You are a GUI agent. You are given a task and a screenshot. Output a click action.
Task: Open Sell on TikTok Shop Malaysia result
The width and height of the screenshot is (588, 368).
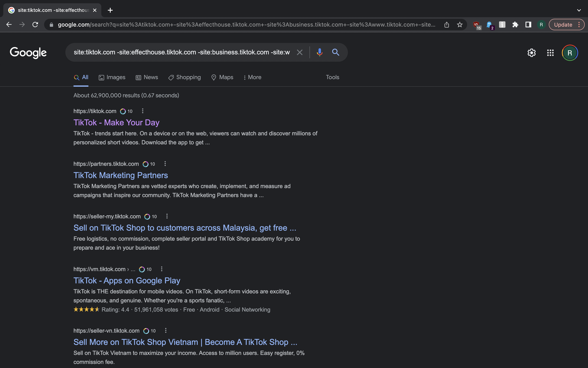185,228
